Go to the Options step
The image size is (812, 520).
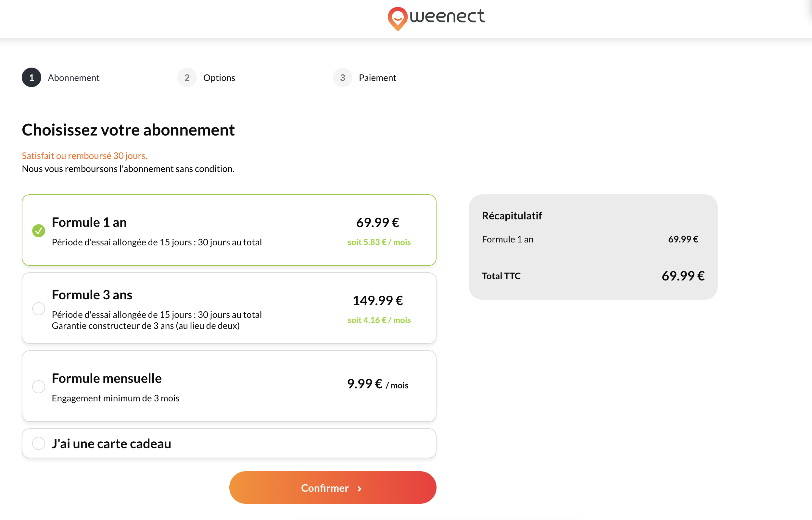219,78
